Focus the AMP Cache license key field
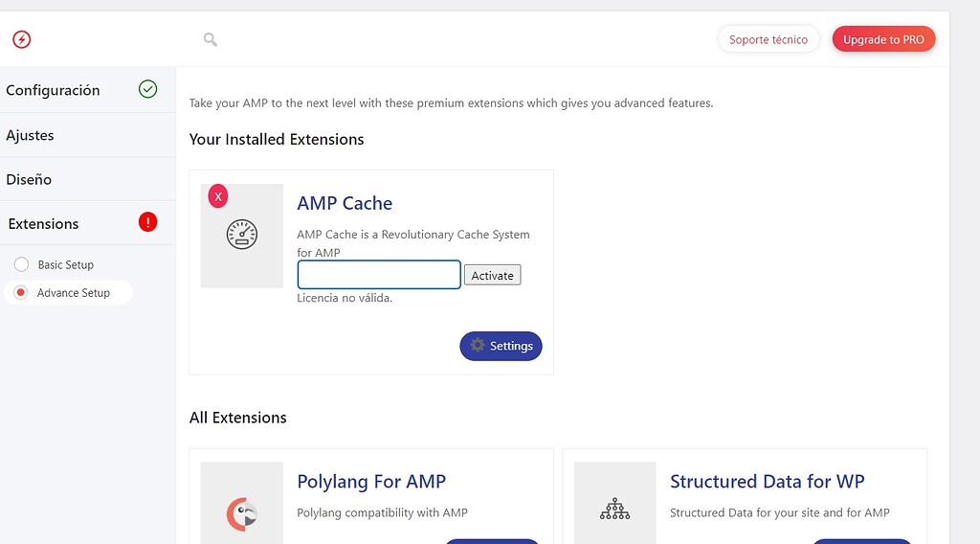This screenshot has height=544, width=980. pos(379,275)
